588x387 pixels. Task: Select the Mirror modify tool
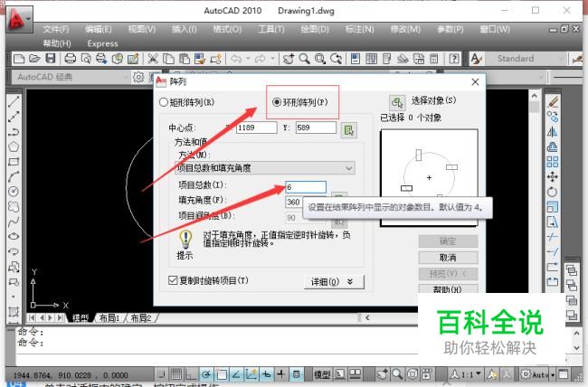click(x=552, y=132)
